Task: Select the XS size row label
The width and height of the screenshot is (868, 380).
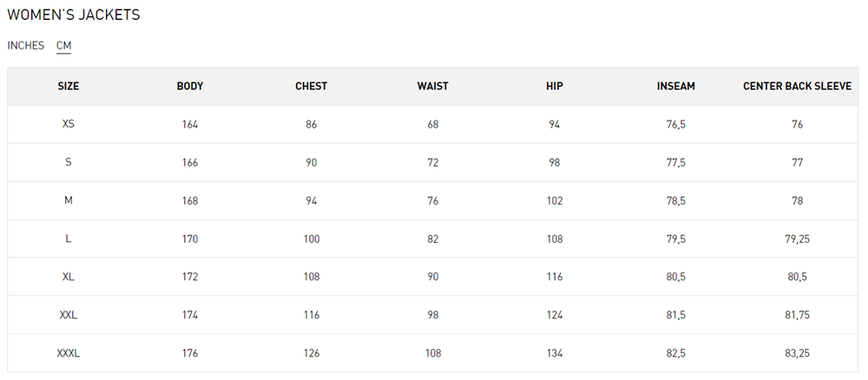Action: click(x=68, y=124)
